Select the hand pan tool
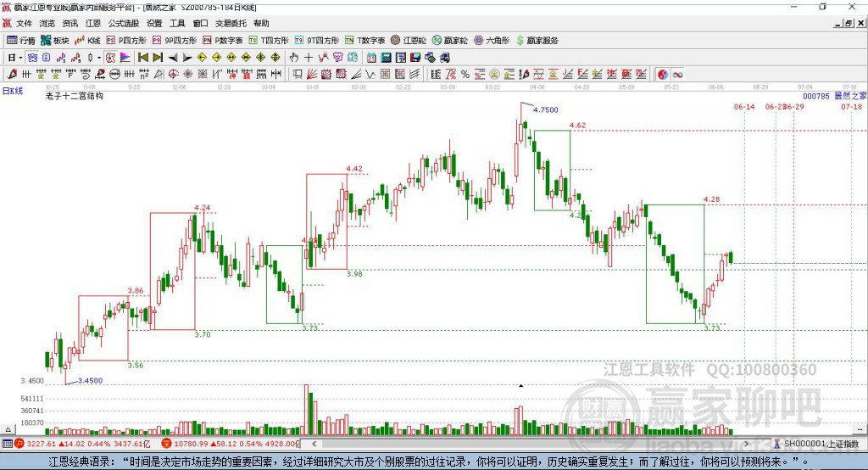Image resolution: width=868 pixels, height=470 pixels. [x=293, y=58]
